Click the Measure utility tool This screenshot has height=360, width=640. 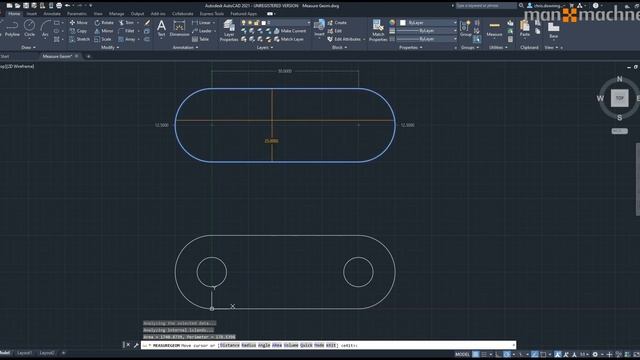click(494, 29)
